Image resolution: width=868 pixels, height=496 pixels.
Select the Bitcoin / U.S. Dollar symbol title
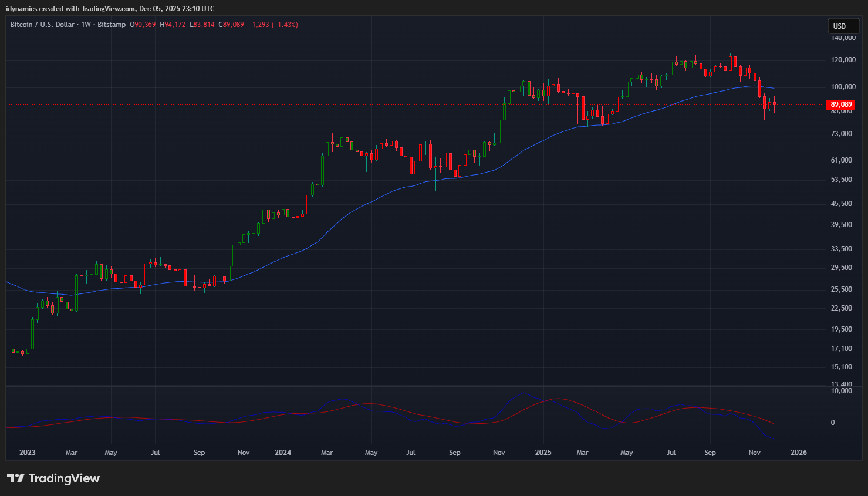point(42,25)
